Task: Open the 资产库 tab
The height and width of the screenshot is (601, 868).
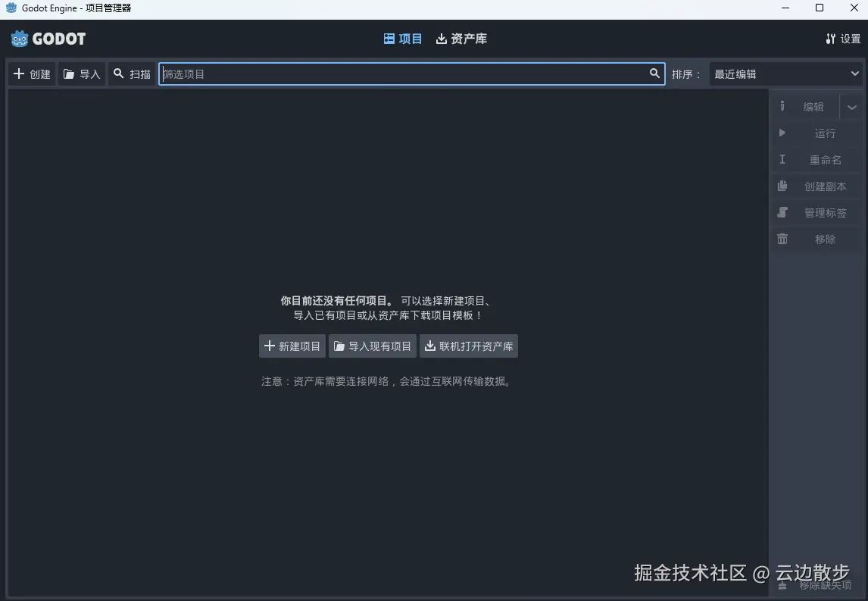Action: (x=462, y=39)
